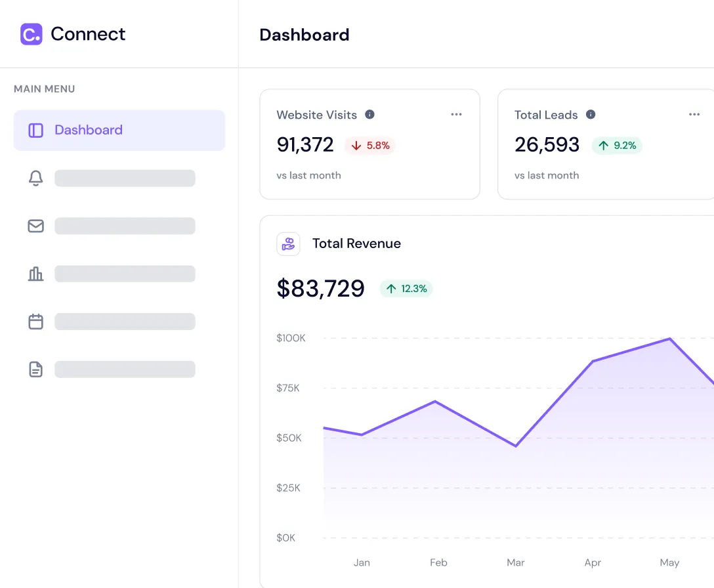Open the calendar icon in sidebar

click(x=35, y=322)
